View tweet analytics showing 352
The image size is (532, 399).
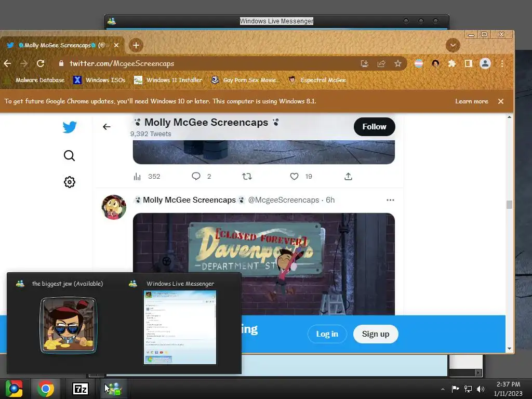point(147,177)
